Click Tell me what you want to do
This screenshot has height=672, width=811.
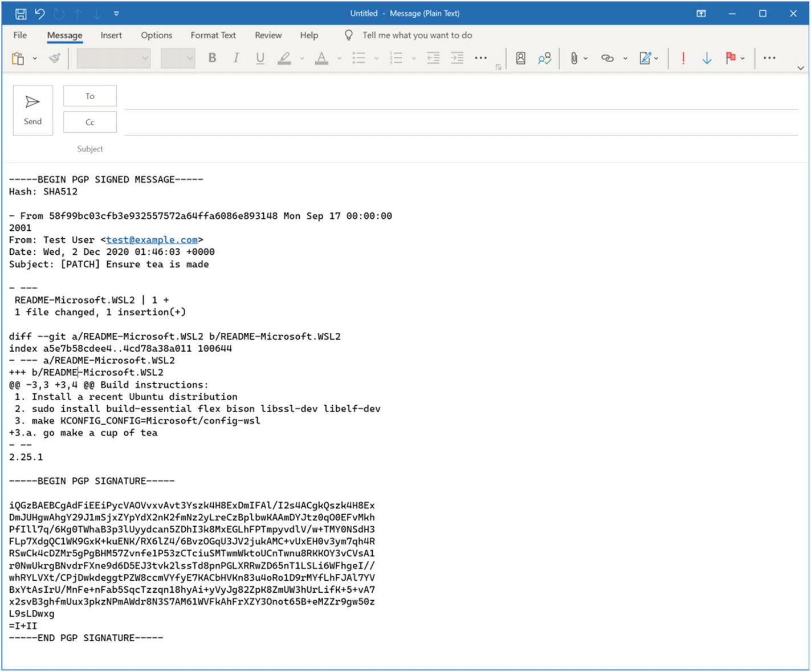point(417,35)
